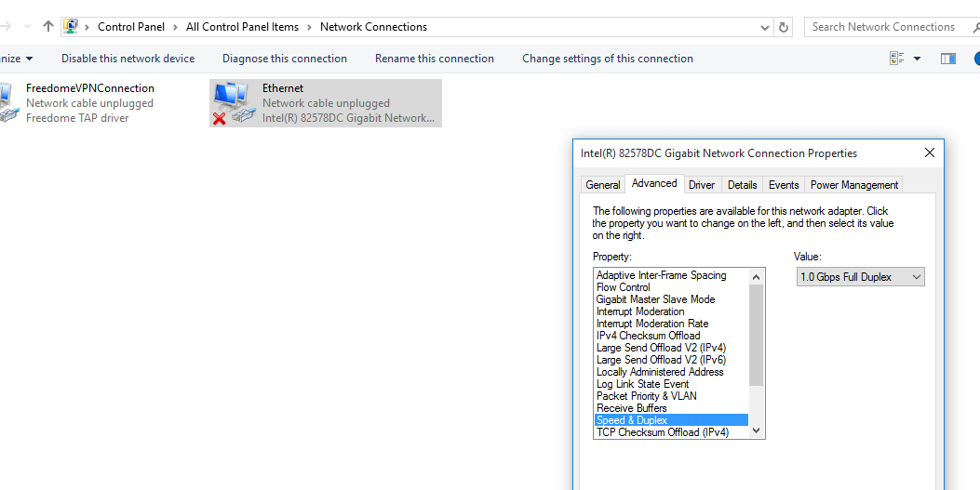Toggle the preview pane icon
Image resolution: width=980 pixels, height=490 pixels.
pyautogui.click(x=948, y=59)
